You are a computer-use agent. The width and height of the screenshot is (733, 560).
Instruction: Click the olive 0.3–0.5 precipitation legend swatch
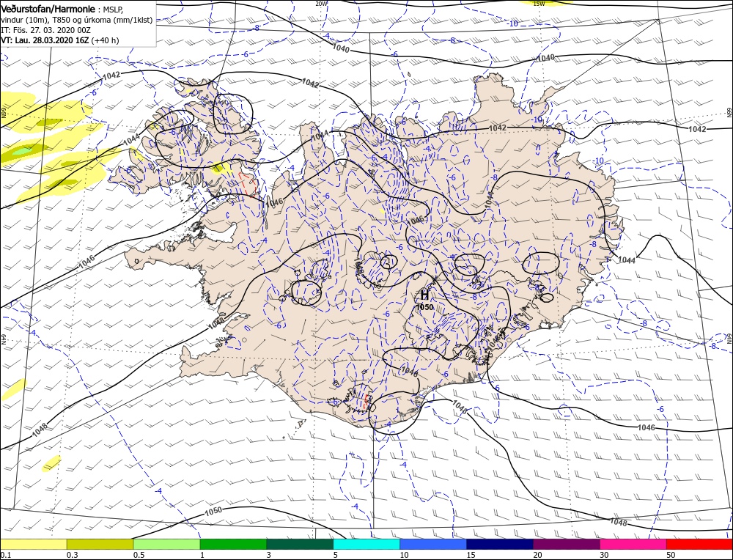pos(100,544)
